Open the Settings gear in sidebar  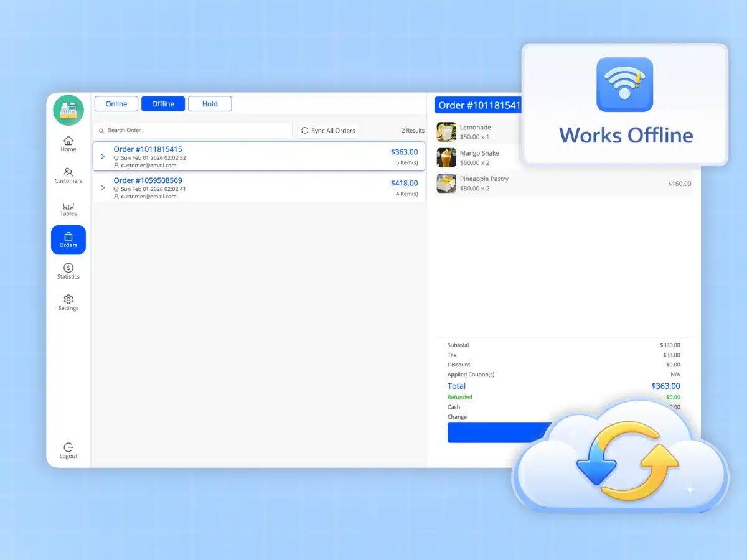68,303
